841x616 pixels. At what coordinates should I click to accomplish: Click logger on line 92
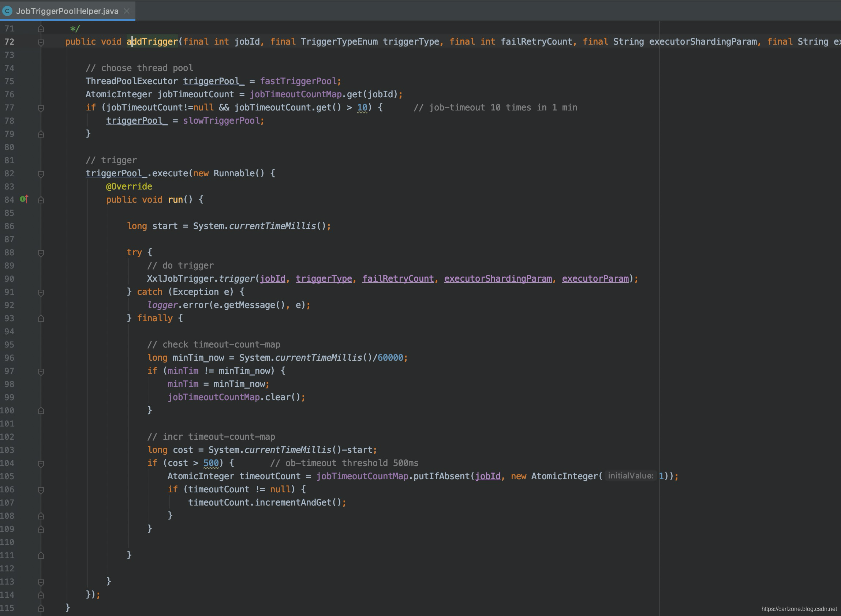[x=162, y=305]
